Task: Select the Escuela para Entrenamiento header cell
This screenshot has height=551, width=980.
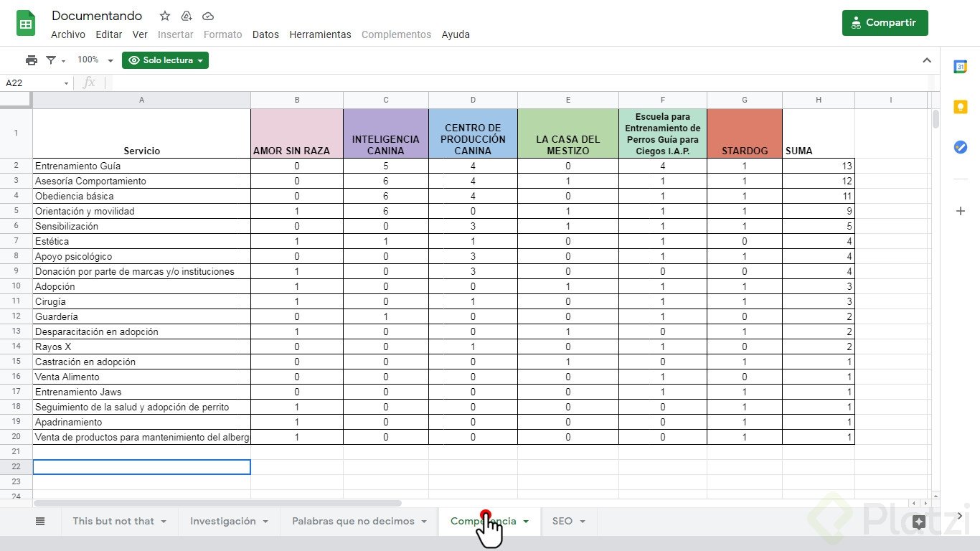Action: tap(663, 133)
